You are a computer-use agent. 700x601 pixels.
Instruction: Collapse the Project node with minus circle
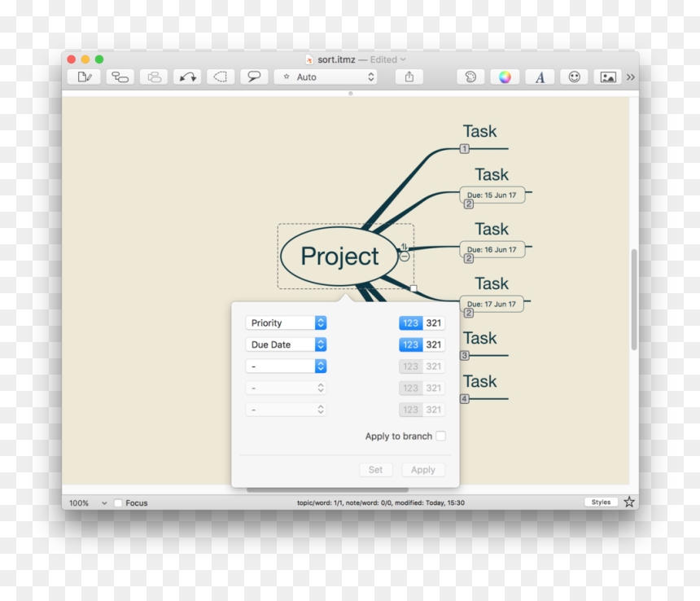405,257
